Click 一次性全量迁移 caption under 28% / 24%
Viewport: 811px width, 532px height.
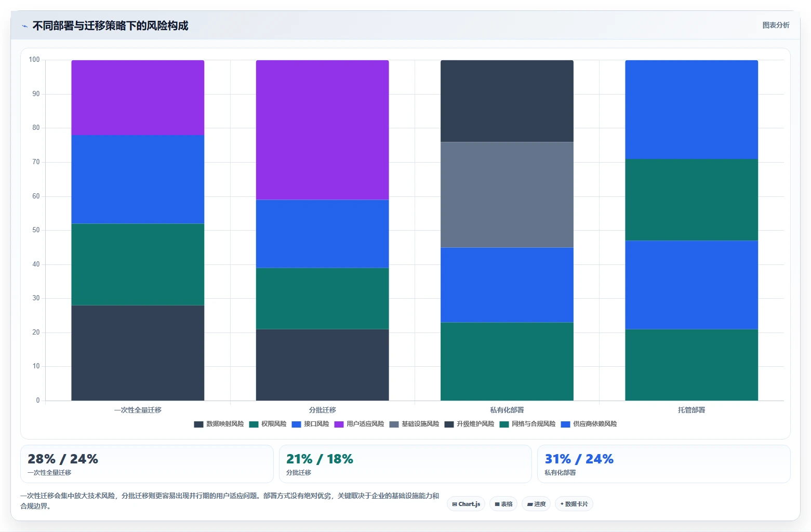pos(49,473)
